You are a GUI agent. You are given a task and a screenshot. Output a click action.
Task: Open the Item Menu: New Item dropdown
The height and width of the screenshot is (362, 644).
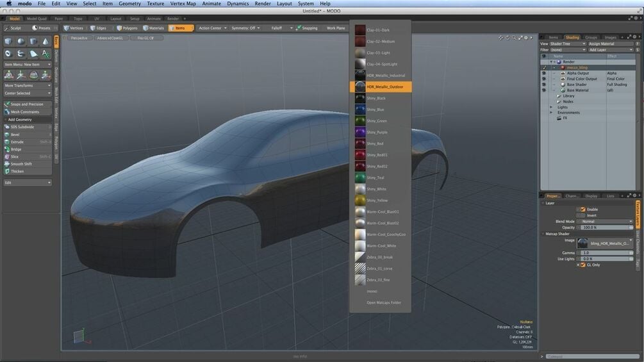(27, 65)
